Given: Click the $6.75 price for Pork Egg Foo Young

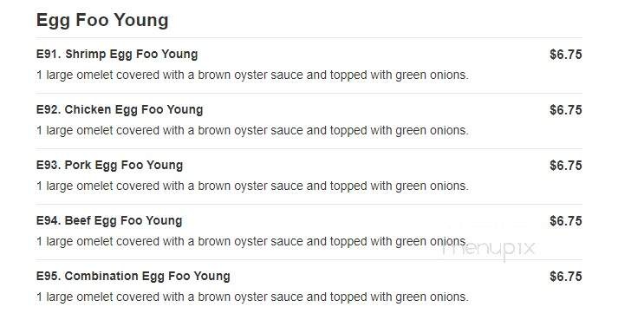Looking at the screenshot, I should pos(565,166).
